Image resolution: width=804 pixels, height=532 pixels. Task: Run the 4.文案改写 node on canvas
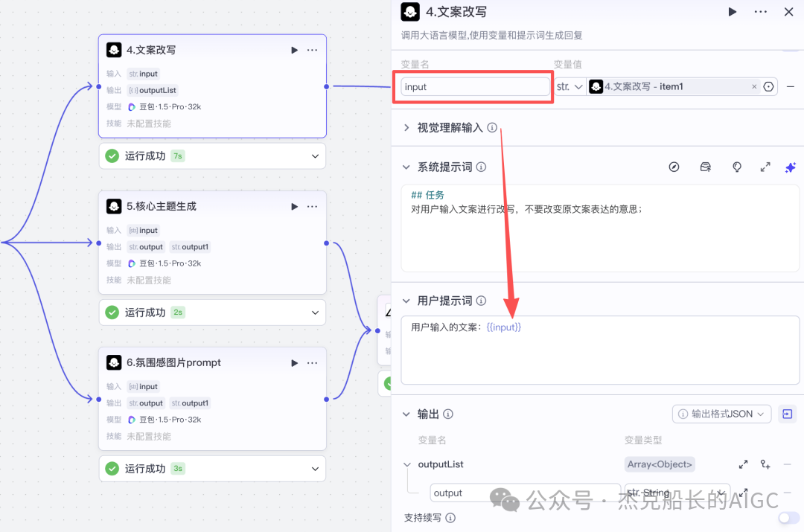(294, 51)
